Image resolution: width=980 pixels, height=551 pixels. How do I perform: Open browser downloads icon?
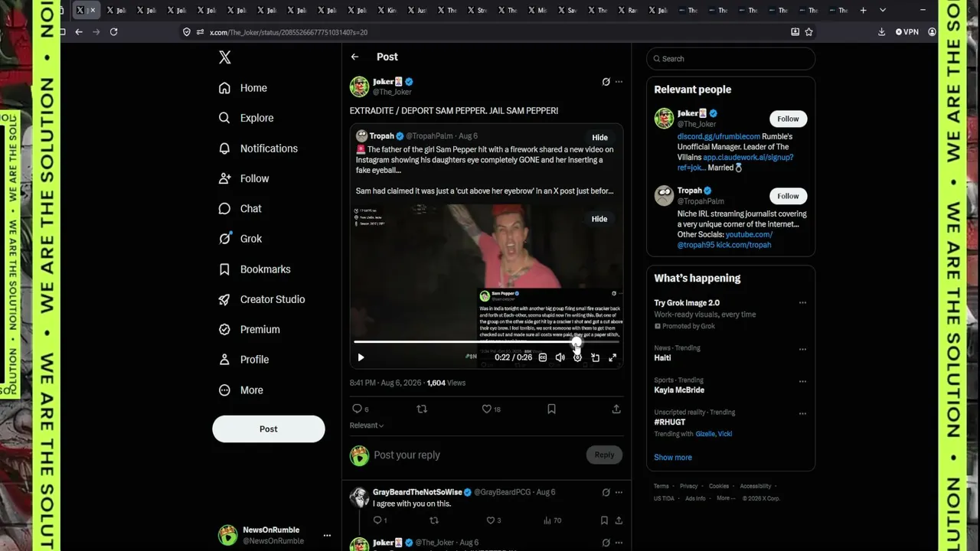coord(881,32)
